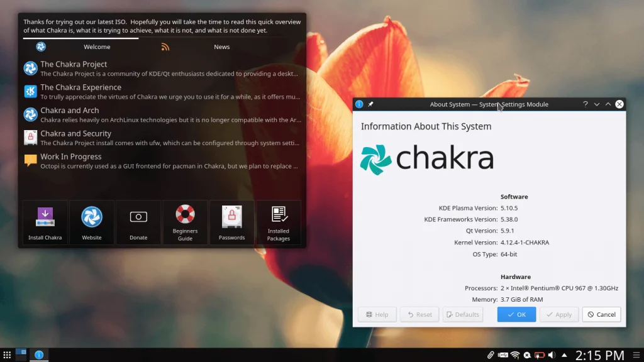
Task: Click the KDE Frameworks Version value 5.38.0
Action: pos(509,219)
